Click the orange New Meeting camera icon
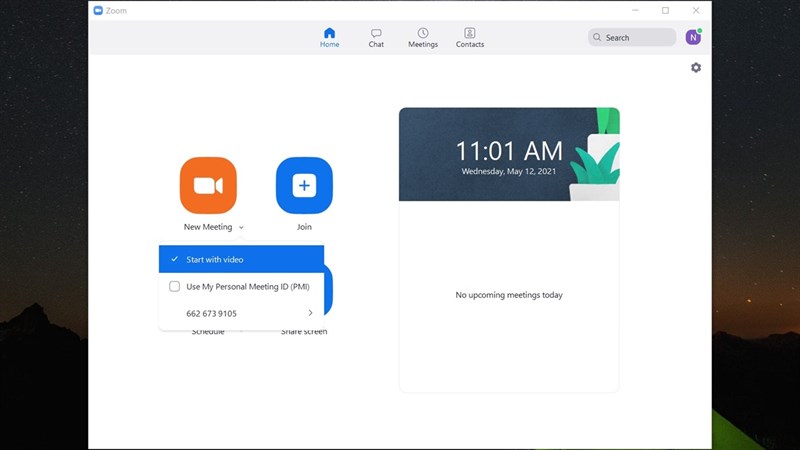The height and width of the screenshot is (450, 800). [208, 185]
